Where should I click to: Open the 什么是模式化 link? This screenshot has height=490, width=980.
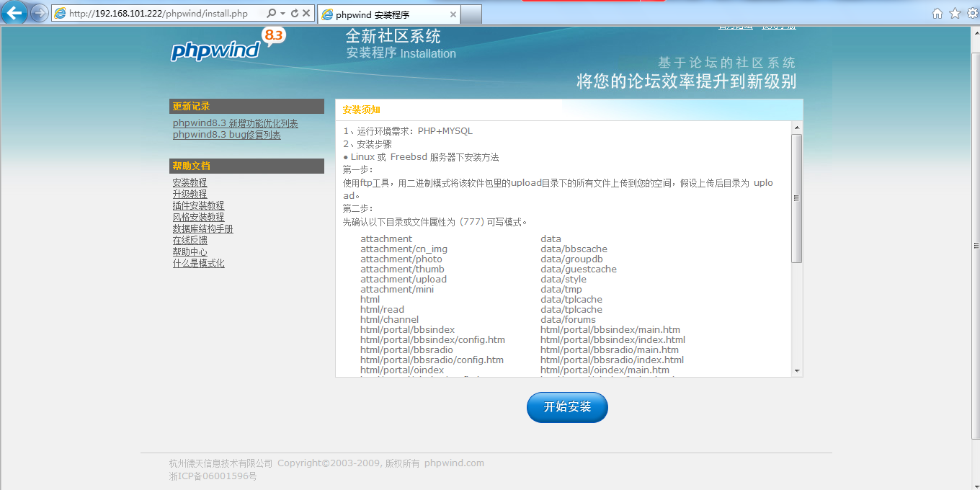coord(198,263)
